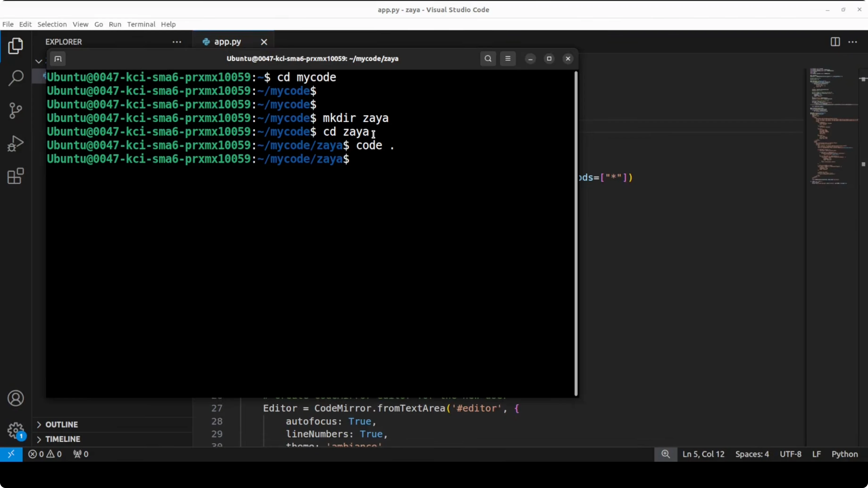Open the Accounts menu icon
The image size is (868, 488).
[x=16, y=398]
